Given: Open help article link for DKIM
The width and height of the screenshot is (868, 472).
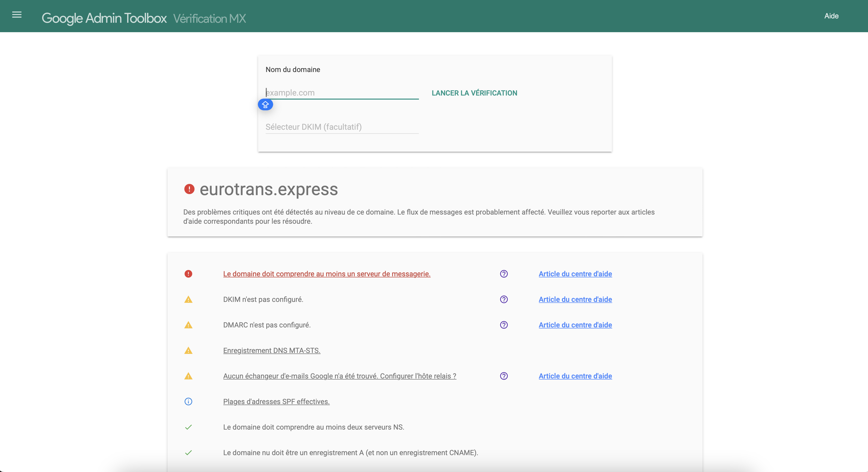Looking at the screenshot, I should (x=575, y=299).
